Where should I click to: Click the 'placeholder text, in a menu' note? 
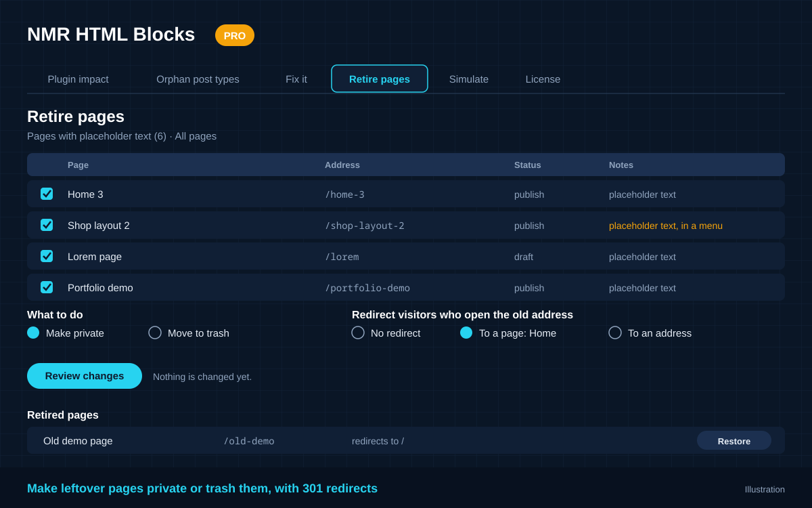666,226
